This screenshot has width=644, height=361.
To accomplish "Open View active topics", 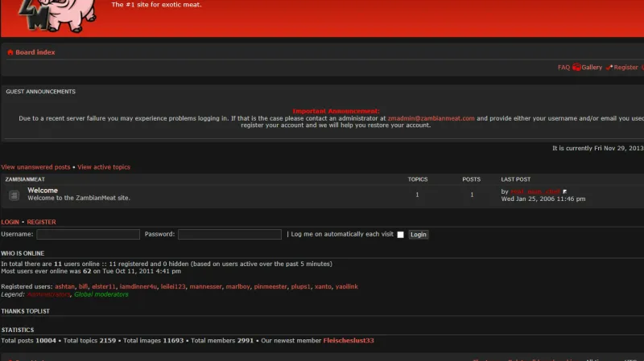I will 104,167.
